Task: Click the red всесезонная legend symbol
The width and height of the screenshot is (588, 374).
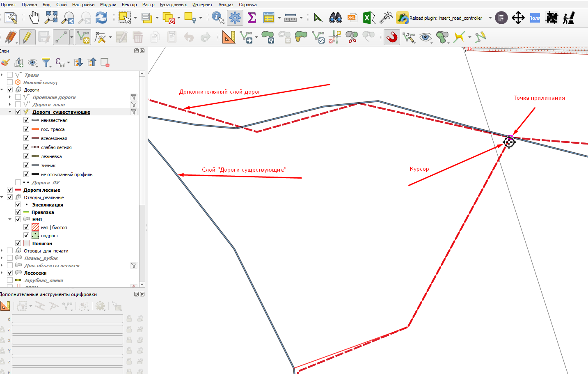Action: click(x=35, y=138)
